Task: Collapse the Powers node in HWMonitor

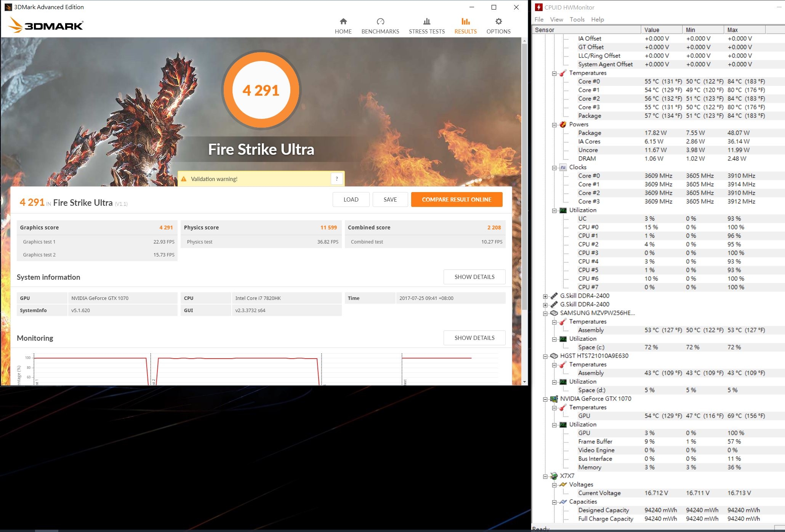Action: click(554, 125)
